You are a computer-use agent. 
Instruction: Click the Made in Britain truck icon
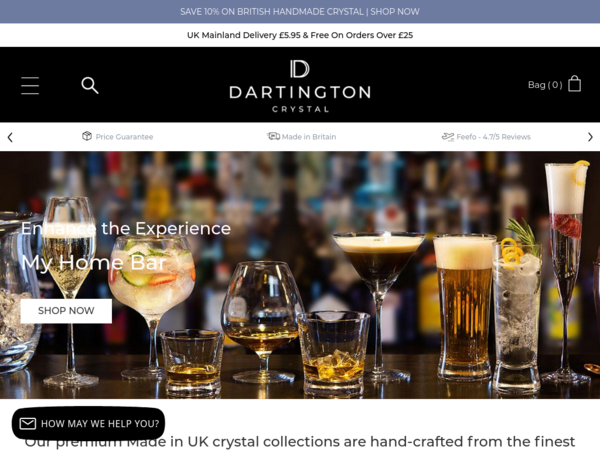273,136
